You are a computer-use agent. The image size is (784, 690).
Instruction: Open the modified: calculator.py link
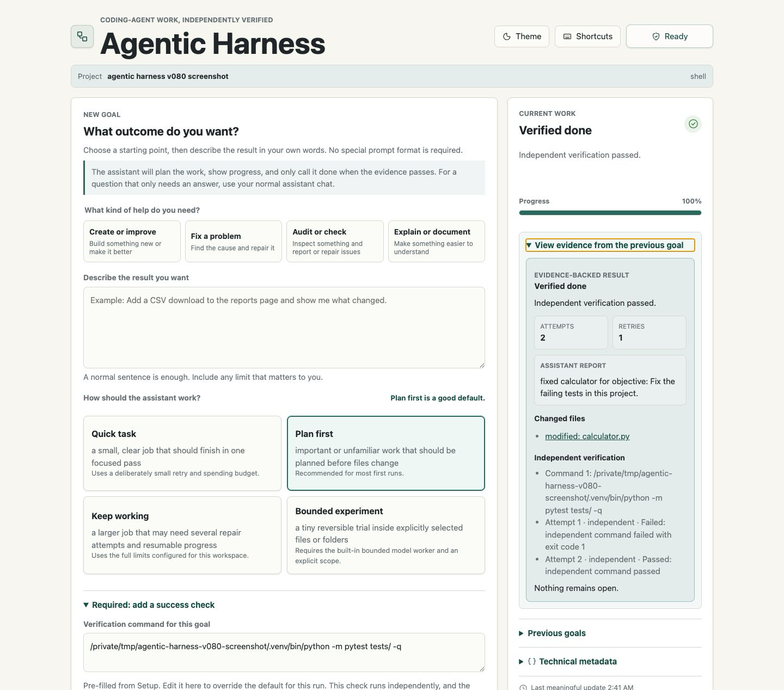587,436
